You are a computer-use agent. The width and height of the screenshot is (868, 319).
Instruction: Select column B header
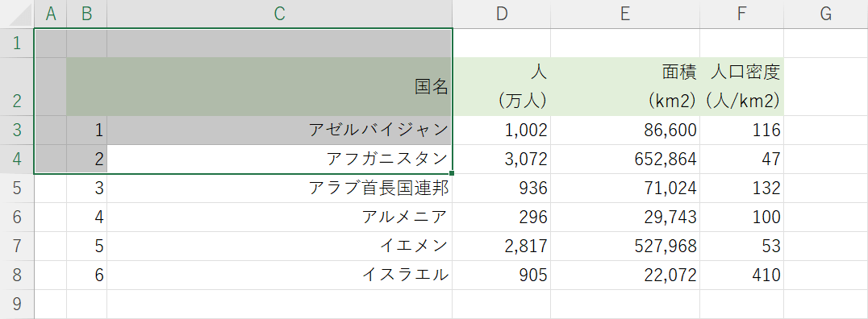pyautogui.click(x=86, y=14)
